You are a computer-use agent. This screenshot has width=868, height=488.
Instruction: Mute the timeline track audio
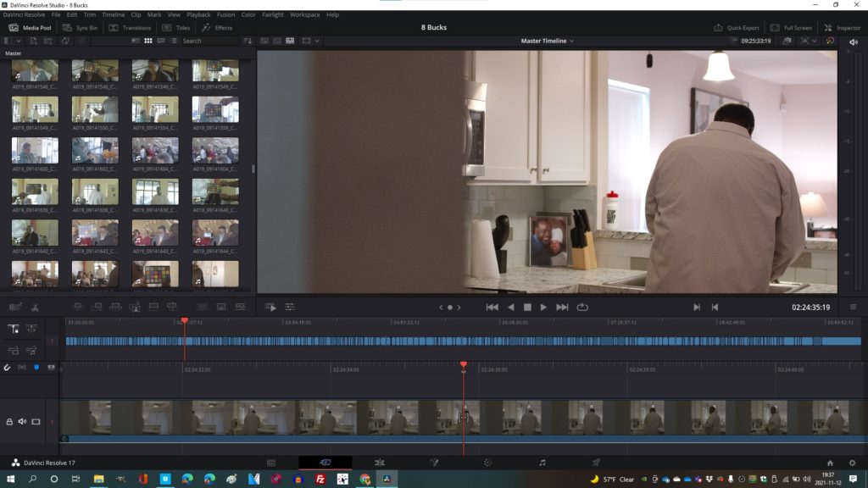tap(23, 421)
